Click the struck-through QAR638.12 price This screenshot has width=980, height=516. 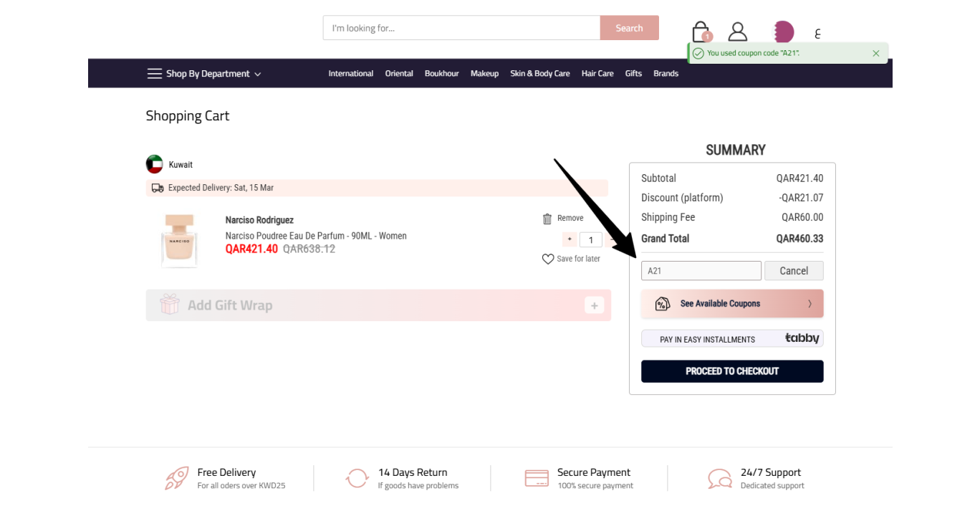[x=309, y=249]
